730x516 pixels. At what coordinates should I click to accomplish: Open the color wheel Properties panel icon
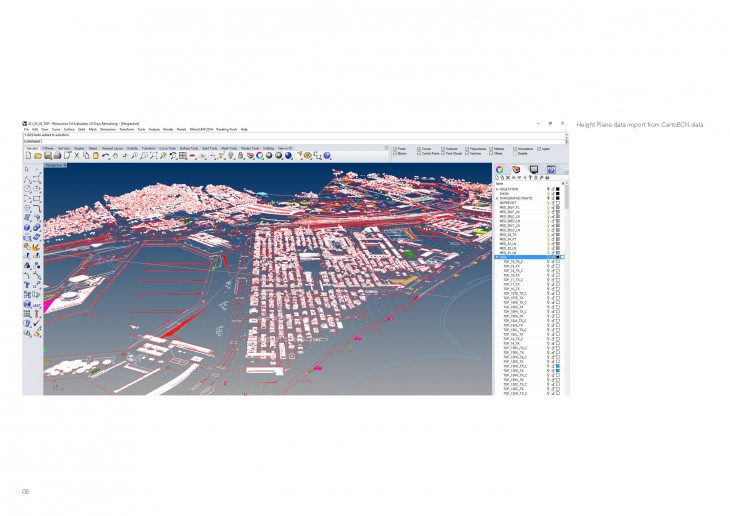click(502, 171)
